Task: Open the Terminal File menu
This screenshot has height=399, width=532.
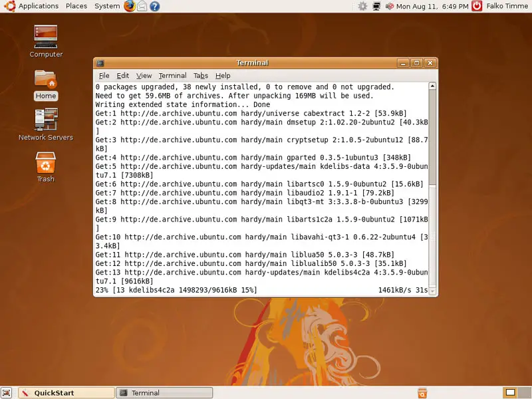Action: [104, 76]
